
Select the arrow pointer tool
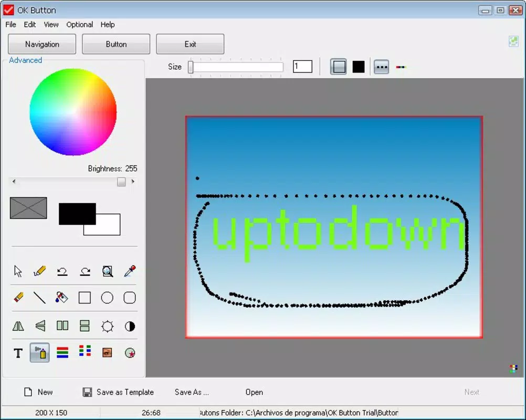pos(18,271)
